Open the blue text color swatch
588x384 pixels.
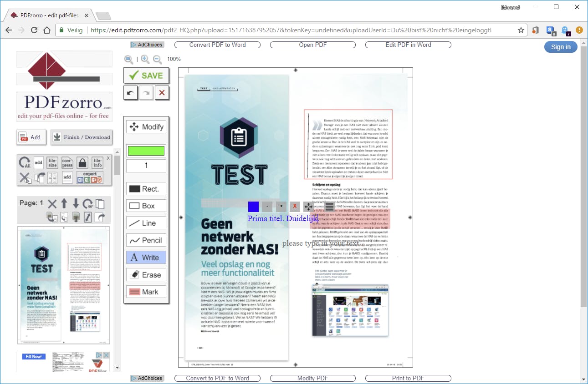pyautogui.click(x=253, y=207)
